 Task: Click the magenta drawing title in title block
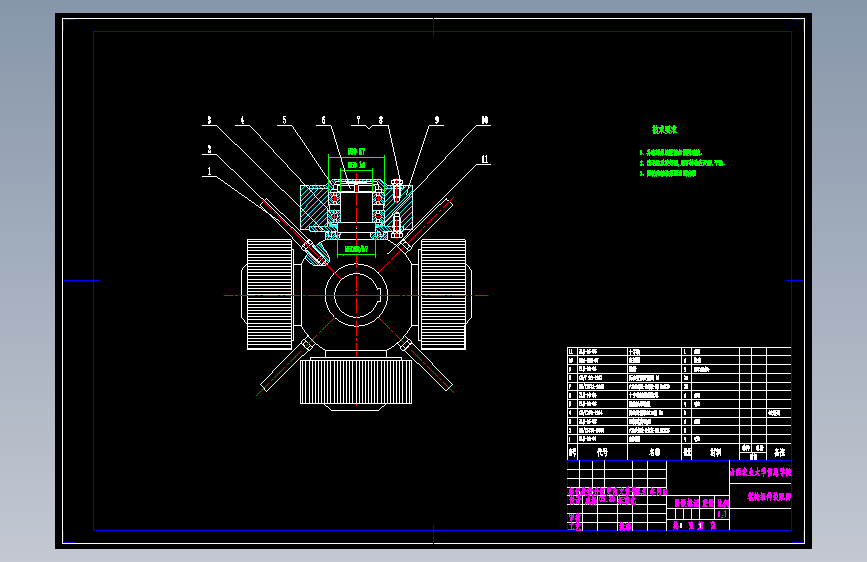click(x=769, y=497)
